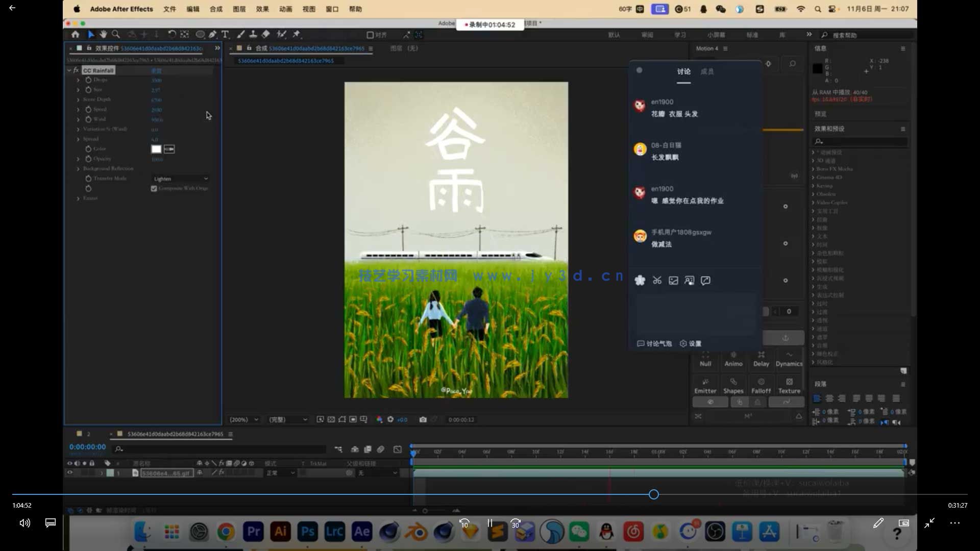The image size is (980, 551).
Task: Click the 讨论气泡 button
Action: click(x=654, y=343)
